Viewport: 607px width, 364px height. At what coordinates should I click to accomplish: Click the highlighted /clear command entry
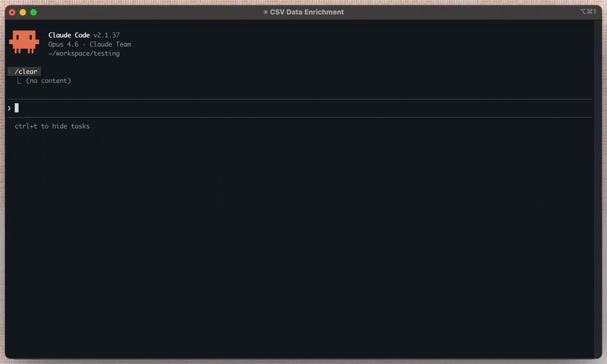tap(24, 71)
